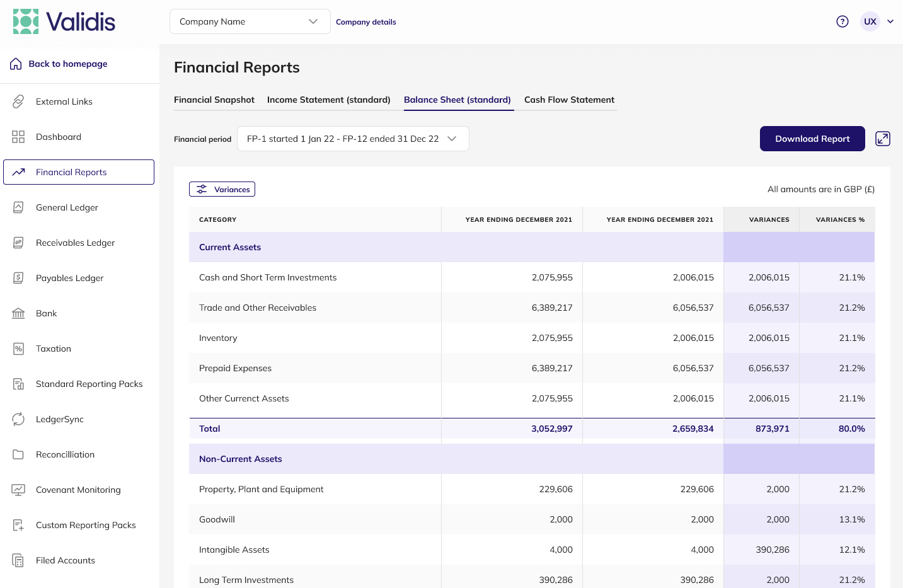Open the Company Name dropdown

250,21
